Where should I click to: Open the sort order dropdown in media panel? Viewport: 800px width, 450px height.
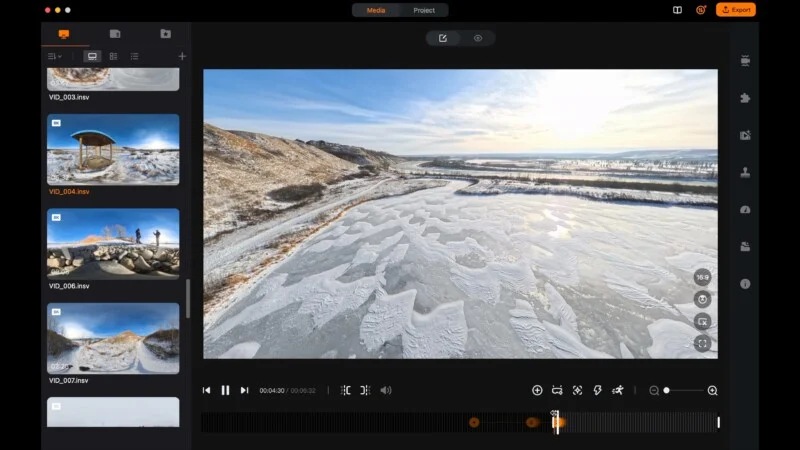(55, 56)
